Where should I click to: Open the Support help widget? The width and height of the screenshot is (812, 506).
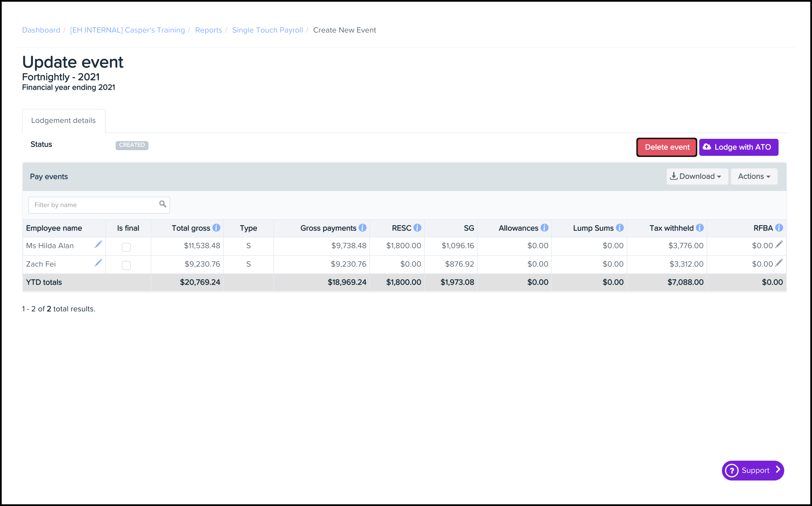pyautogui.click(x=753, y=470)
